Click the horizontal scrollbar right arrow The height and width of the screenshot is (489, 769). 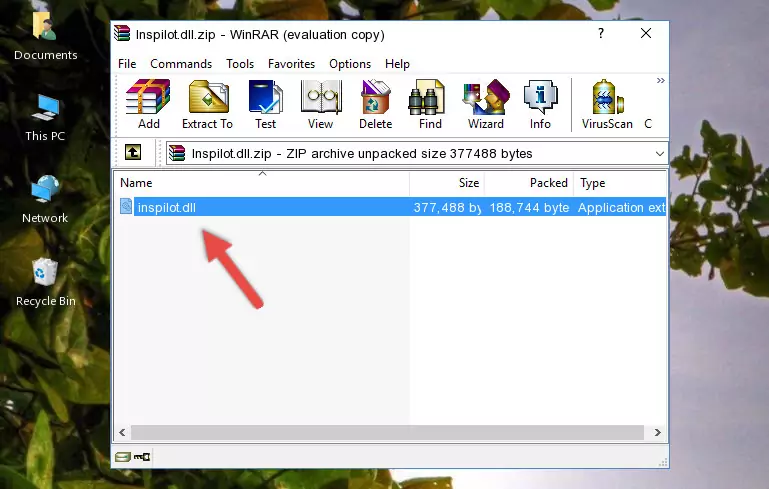[x=658, y=433]
